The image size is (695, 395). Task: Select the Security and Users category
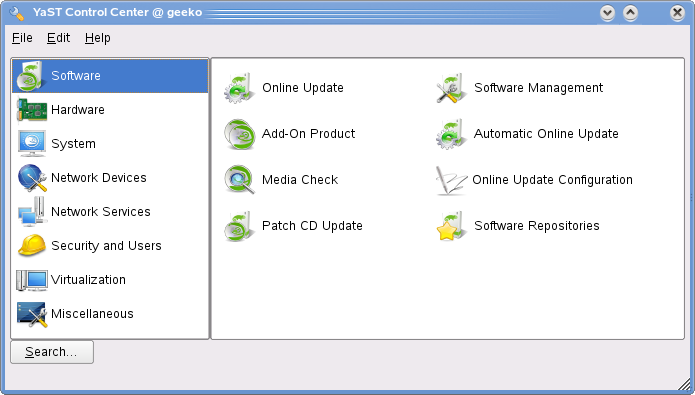pos(110,246)
